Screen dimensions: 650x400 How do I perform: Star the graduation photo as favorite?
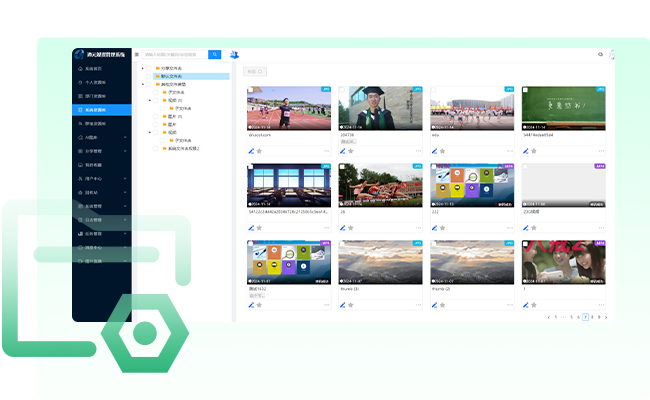tap(352, 150)
